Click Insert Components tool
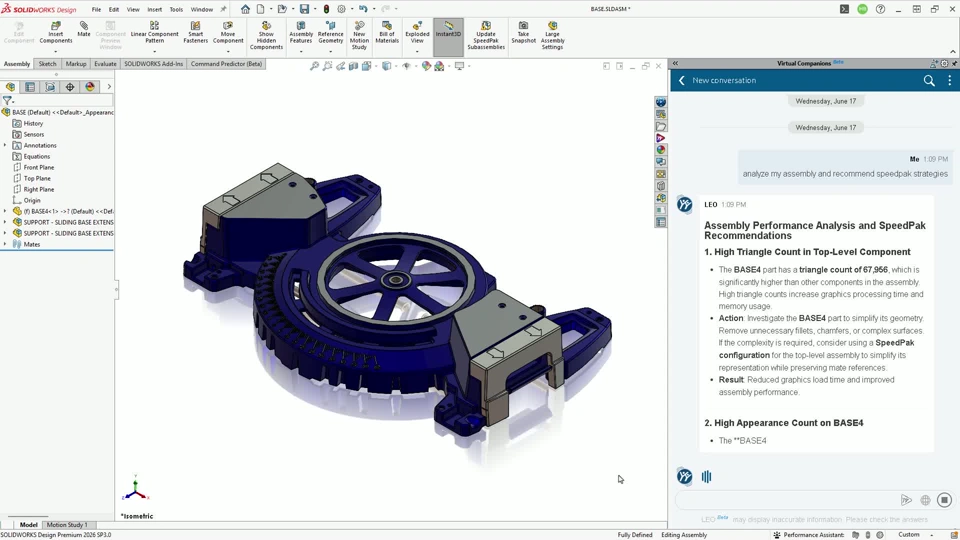Screen dimensions: 960x540 [56, 32]
